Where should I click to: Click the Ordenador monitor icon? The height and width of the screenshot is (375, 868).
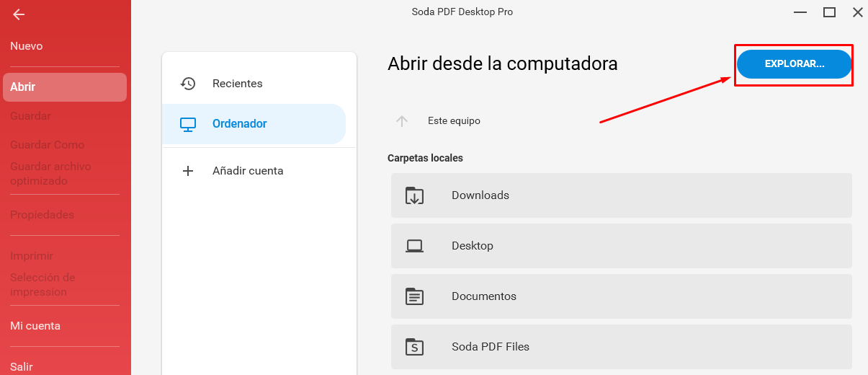[188, 124]
